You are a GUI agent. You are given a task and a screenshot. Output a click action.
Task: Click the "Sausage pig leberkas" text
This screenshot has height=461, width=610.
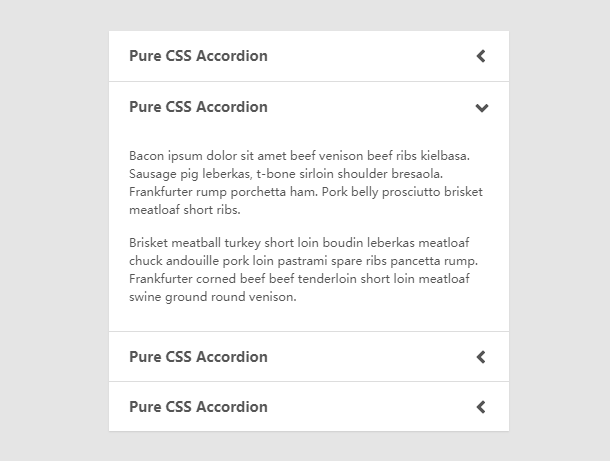190,174
